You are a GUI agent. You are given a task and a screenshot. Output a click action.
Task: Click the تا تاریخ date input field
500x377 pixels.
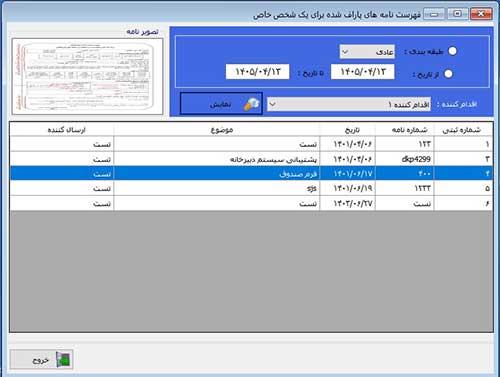pos(257,72)
